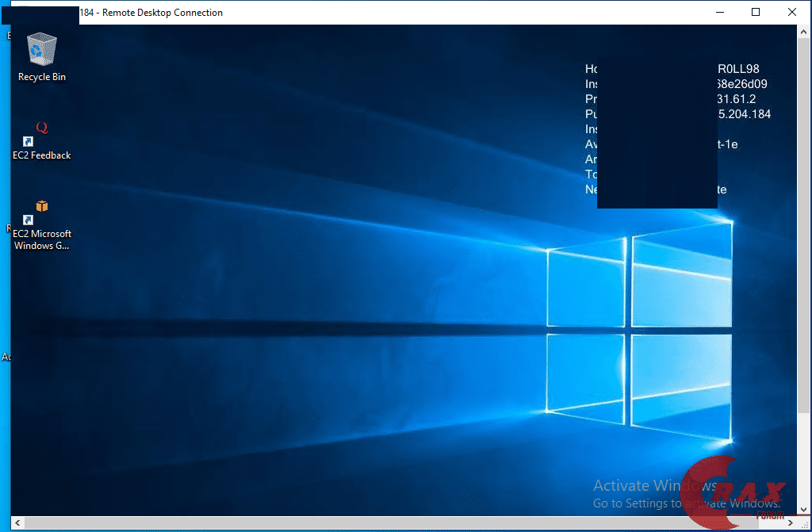The width and height of the screenshot is (812, 532).
Task: Click the horizontal scrollbar left arrow
Action: pyautogui.click(x=17, y=522)
